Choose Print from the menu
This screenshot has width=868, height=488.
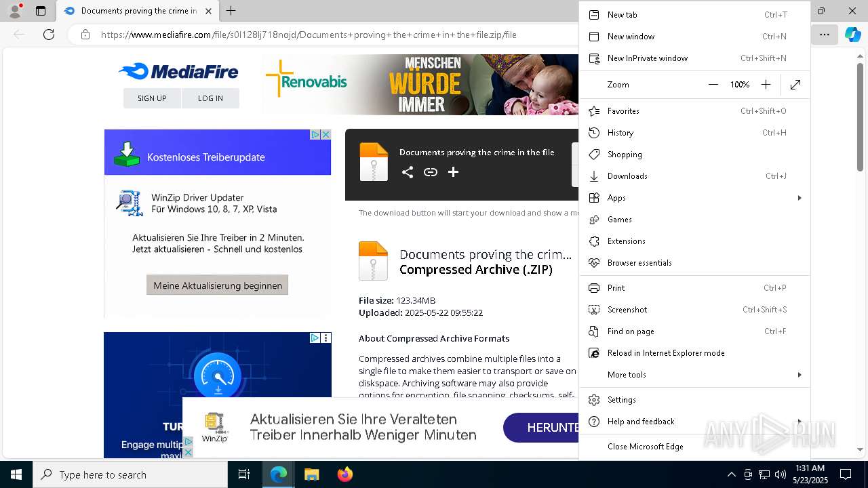[x=694, y=287]
